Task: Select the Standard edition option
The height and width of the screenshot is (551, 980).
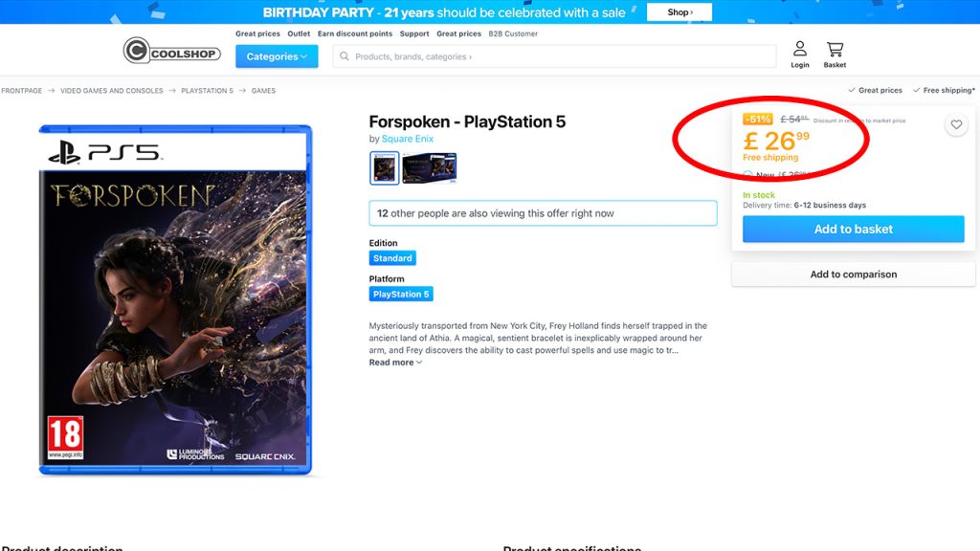Action: pos(392,258)
